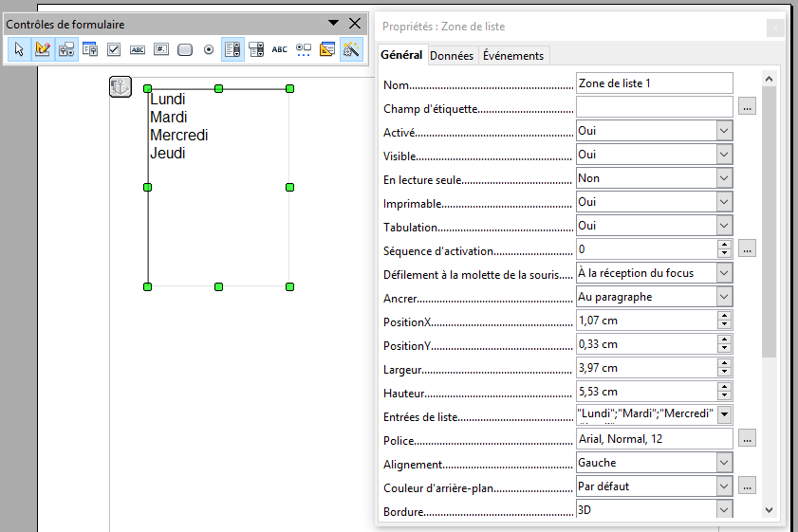Expand Entrées de liste dropdown arrow

tap(725, 414)
